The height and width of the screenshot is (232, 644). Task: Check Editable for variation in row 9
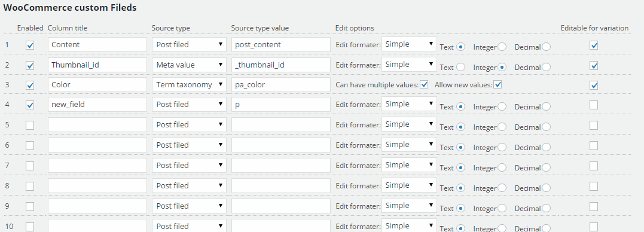[594, 206]
